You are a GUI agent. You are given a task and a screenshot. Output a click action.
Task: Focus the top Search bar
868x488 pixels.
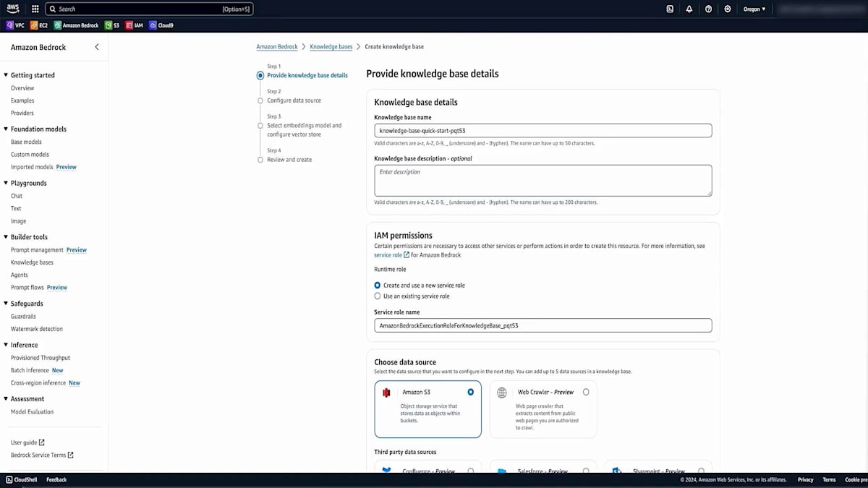click(x=149, y=9)
